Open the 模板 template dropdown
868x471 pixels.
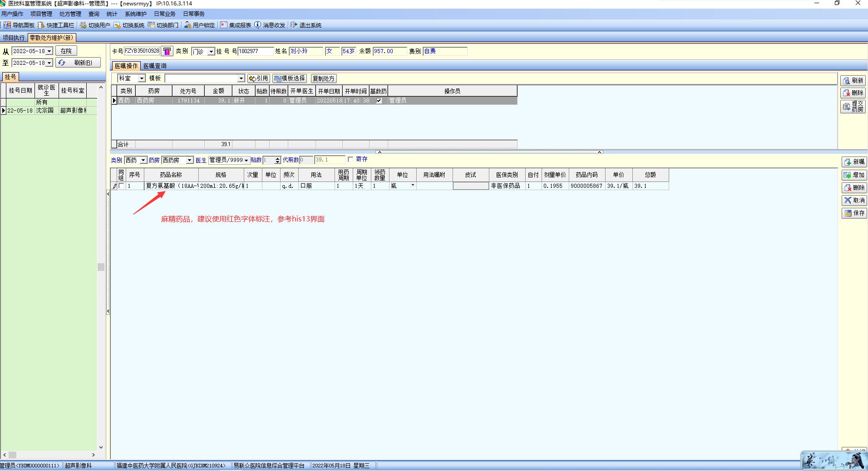241,78
